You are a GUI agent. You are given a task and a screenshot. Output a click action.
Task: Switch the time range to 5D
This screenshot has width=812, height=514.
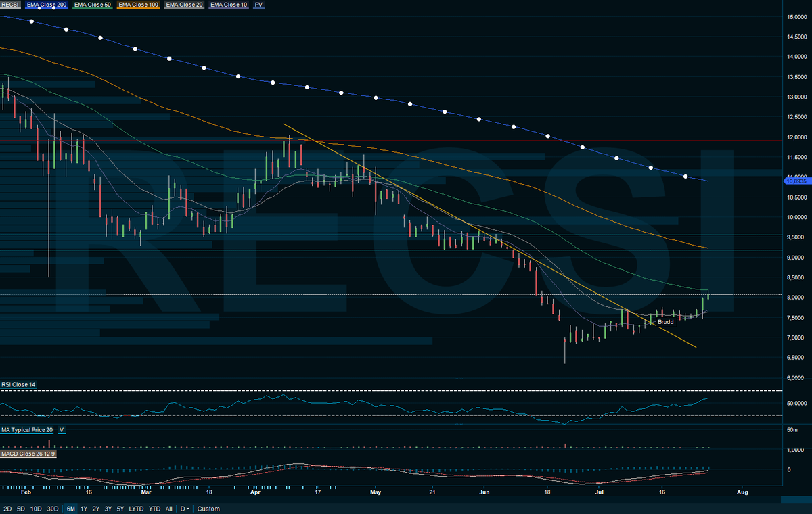pyautogui.click(x=22, y=509)
